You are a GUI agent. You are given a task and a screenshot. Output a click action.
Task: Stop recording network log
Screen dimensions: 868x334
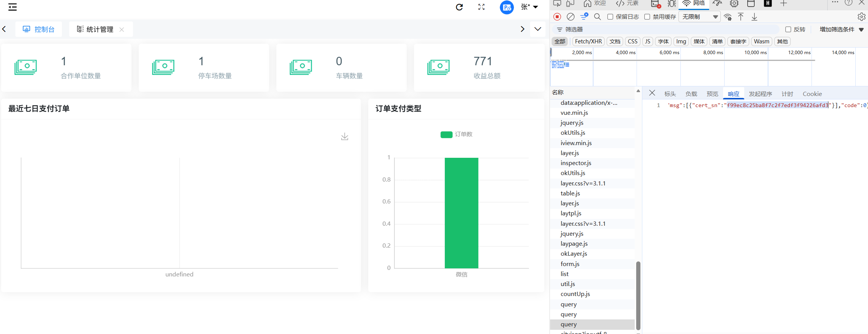(x=557, y=17)
